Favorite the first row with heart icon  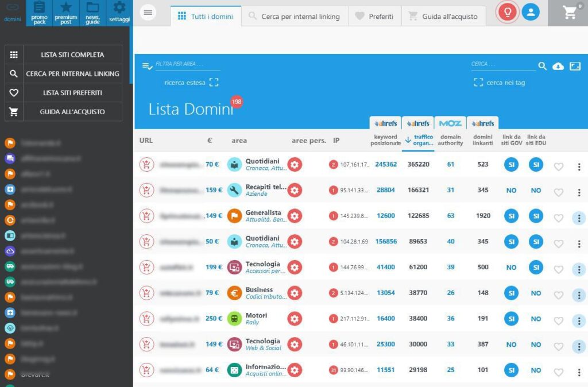[x=558, y=167]
